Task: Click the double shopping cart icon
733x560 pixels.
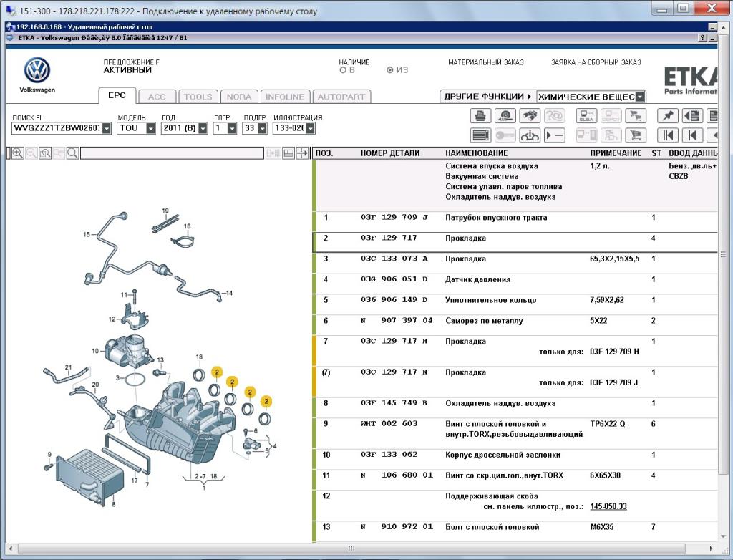Action: click(x=636, y=115)
